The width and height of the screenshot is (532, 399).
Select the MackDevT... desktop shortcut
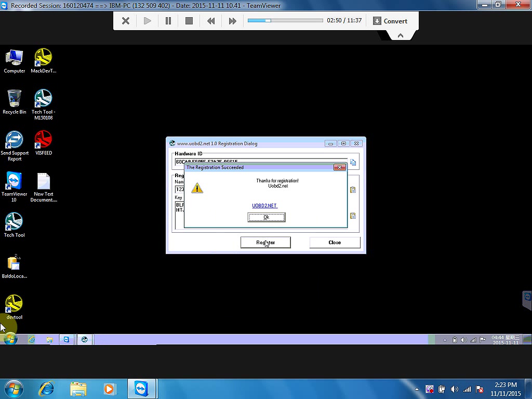point(44,61)
